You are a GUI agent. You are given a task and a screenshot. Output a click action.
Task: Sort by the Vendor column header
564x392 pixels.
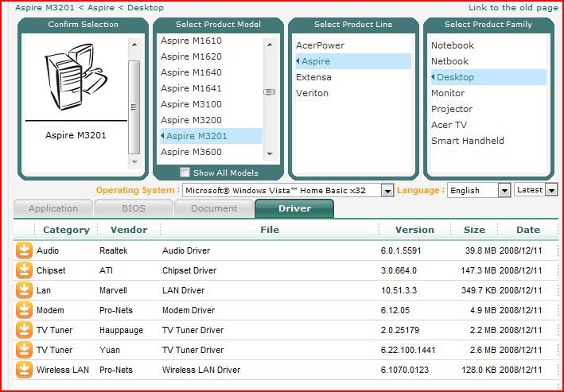(x=129, y=230)
